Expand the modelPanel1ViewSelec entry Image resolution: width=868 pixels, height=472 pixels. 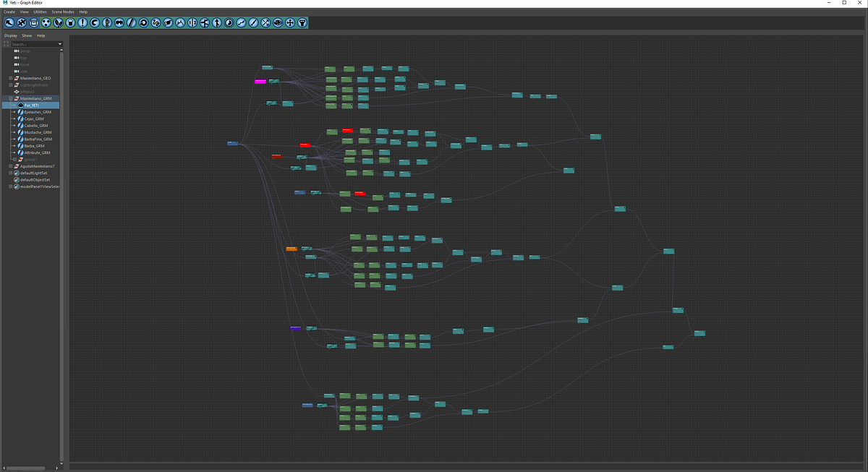point(11,186)
